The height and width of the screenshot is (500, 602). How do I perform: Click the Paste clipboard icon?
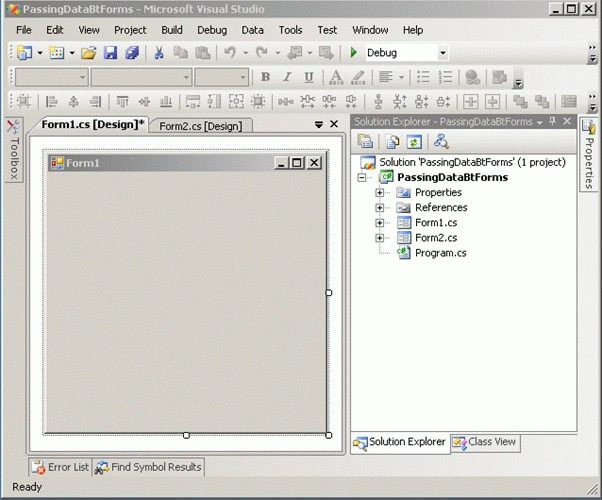click(203, 53)
